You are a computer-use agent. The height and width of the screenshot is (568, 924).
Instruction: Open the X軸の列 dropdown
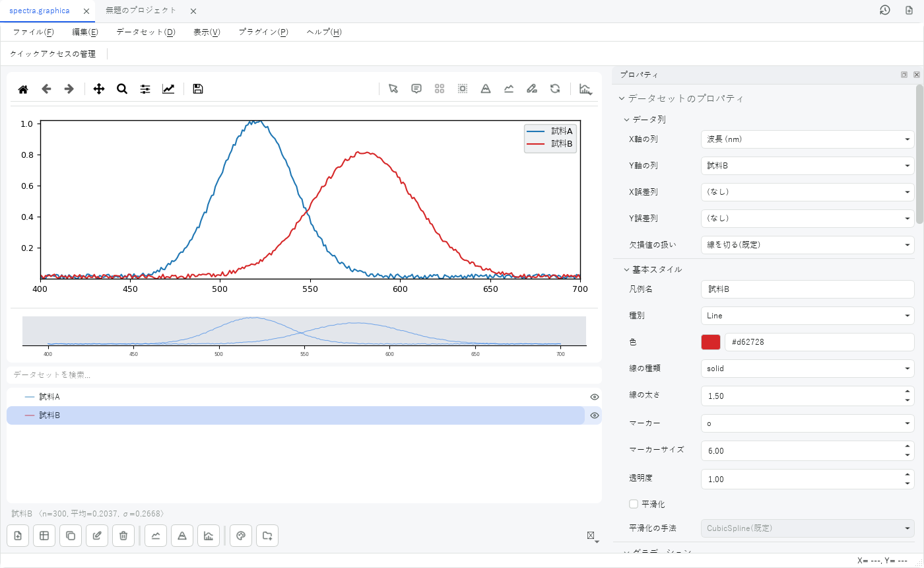(x=807, y=139)
